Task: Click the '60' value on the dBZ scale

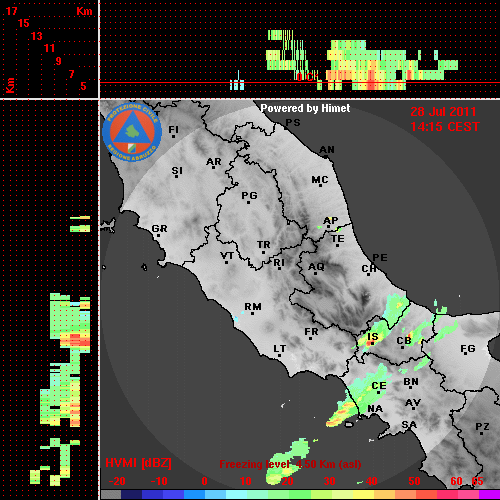Action: pos(456,481)
